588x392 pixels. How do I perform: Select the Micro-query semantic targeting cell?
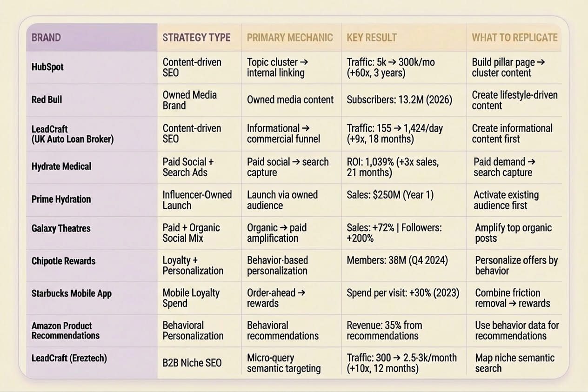pyautogui.click(x=284, y=363)
